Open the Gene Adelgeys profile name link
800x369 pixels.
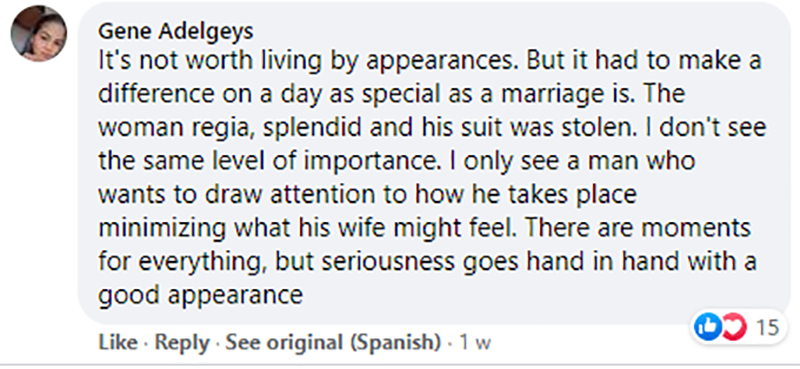pyautogui.click(x=176, y=32)
